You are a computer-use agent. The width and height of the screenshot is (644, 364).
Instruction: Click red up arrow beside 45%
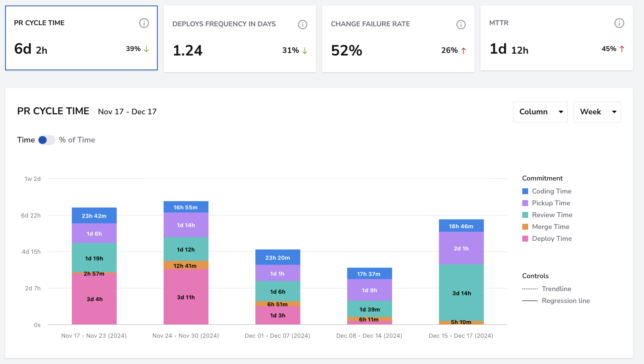(x=622, y=49)
